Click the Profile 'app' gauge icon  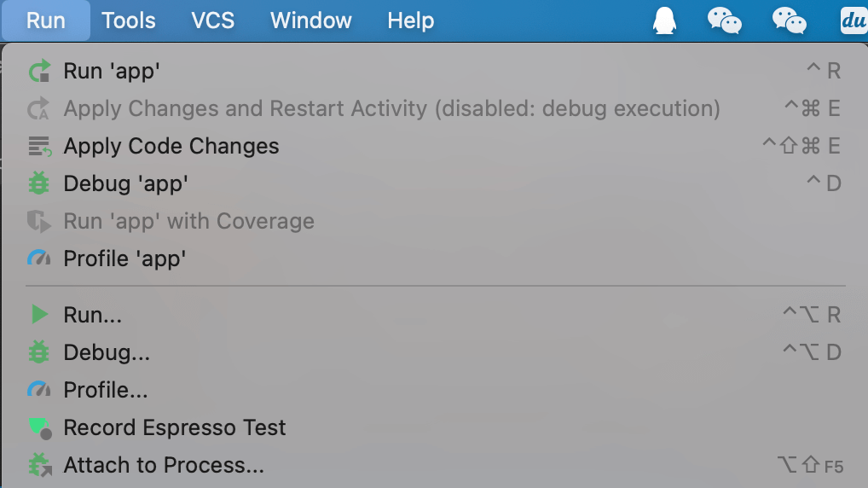39,259
